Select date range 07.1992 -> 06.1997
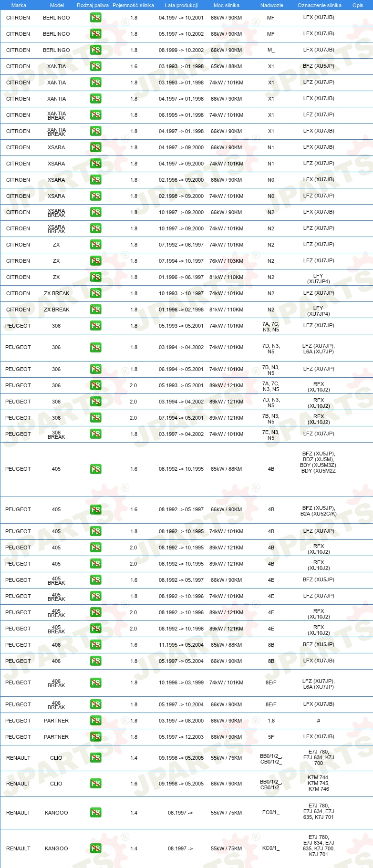 [x=181, y=245]
